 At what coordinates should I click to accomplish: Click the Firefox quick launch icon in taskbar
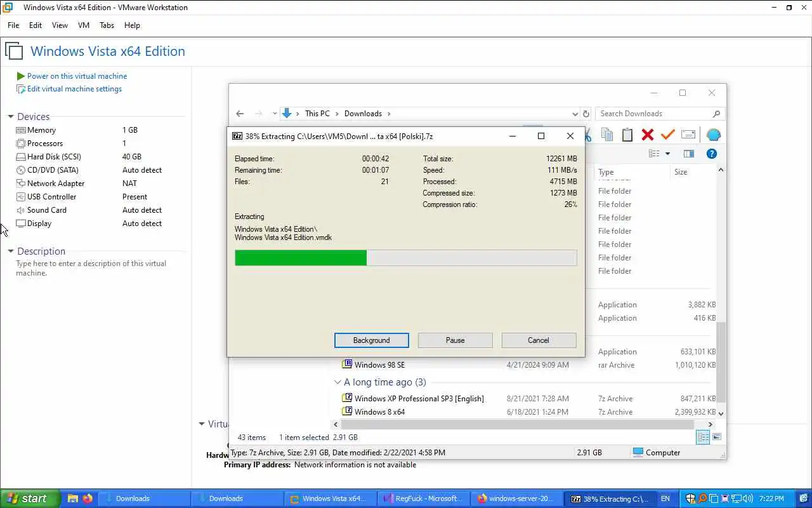pos(87,498)
